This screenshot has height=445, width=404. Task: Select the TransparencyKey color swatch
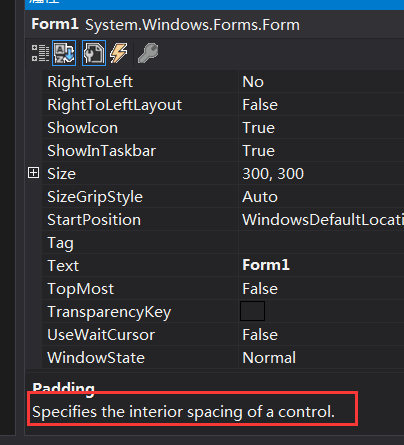click(x=252, y=311)
